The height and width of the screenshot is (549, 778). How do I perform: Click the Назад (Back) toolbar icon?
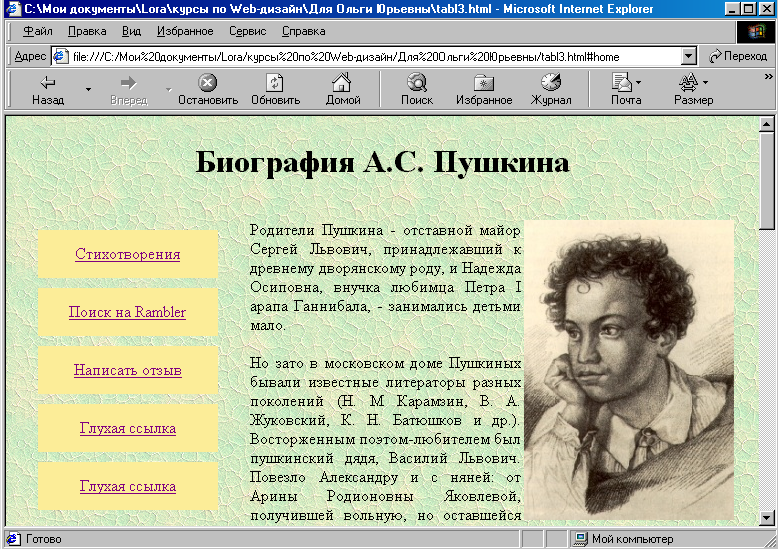48,82
